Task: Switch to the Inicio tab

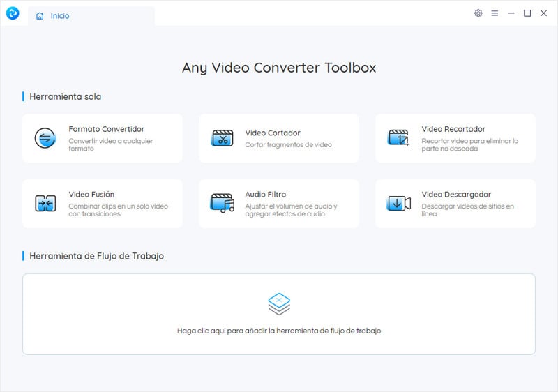Action: 91,16
